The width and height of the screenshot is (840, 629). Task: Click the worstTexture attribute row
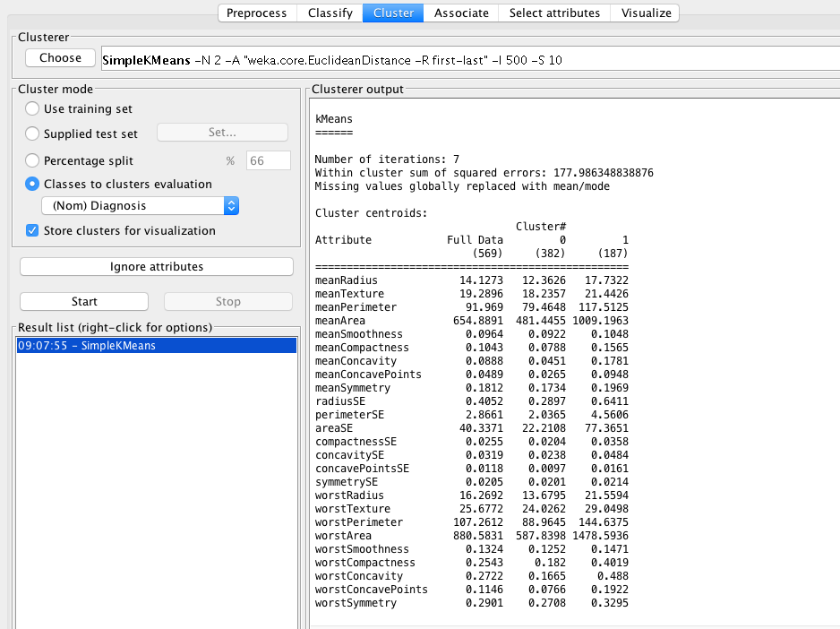(471, 508)
